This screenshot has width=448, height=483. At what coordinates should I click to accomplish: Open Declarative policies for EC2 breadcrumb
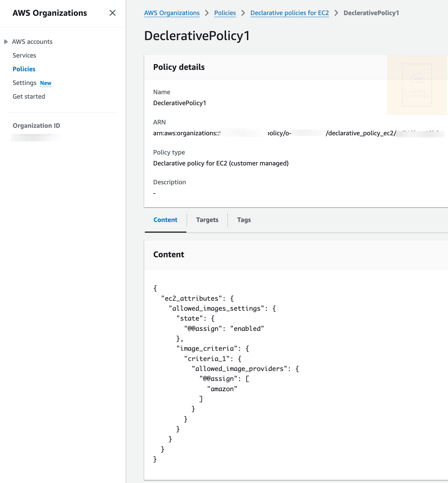coord(290,13)
